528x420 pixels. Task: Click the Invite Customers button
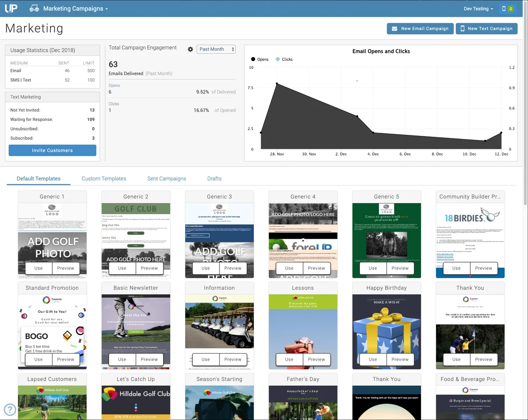(52, 150)
